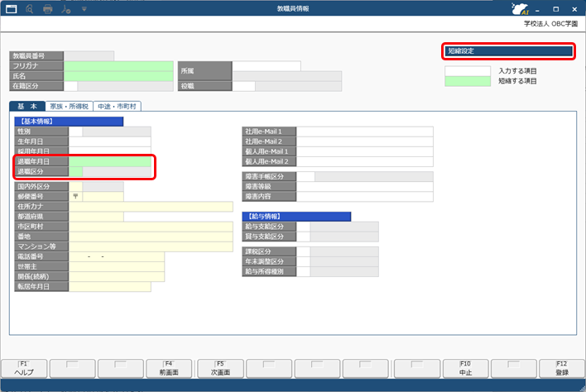
Task: Click the application window icon in title bar
Action: point(12,9)
